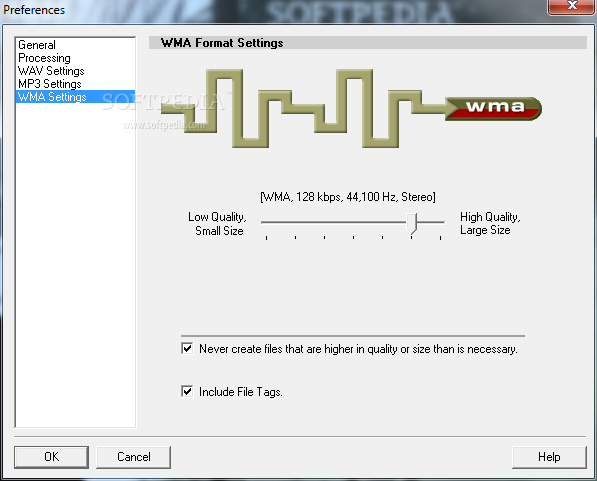This screenshot has width=597, height=481.
Task: Click the wma format logo badge
Action: pos(494,109)
